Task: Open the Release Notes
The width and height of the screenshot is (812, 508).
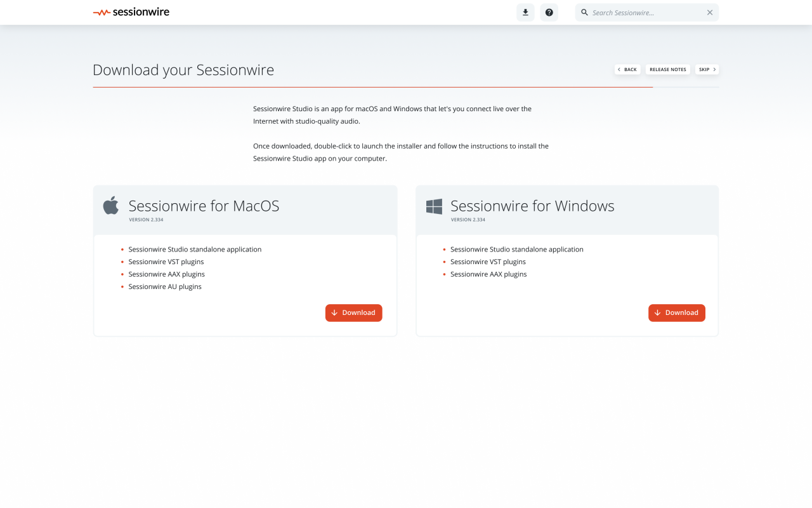Action: (667, 69)
